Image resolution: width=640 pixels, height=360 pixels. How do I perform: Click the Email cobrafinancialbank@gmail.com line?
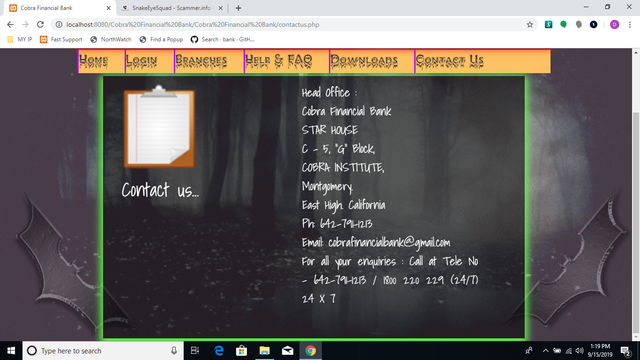point(376,242)
